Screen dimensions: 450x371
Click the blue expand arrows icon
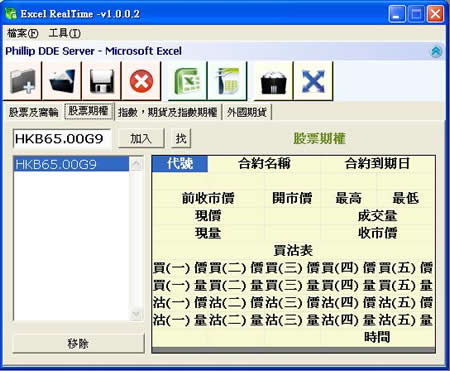pos(313,81)
